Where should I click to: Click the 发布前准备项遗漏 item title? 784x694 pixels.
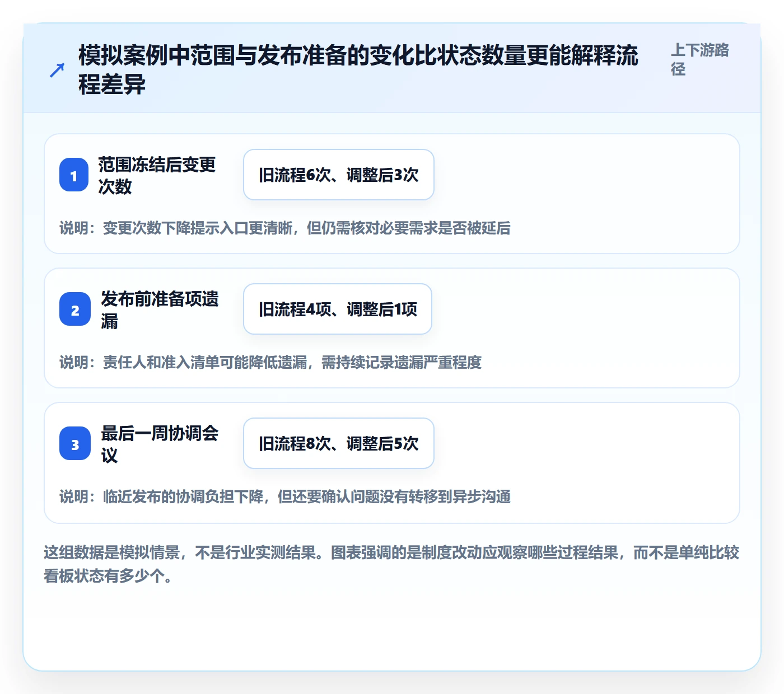coord(160,310)
